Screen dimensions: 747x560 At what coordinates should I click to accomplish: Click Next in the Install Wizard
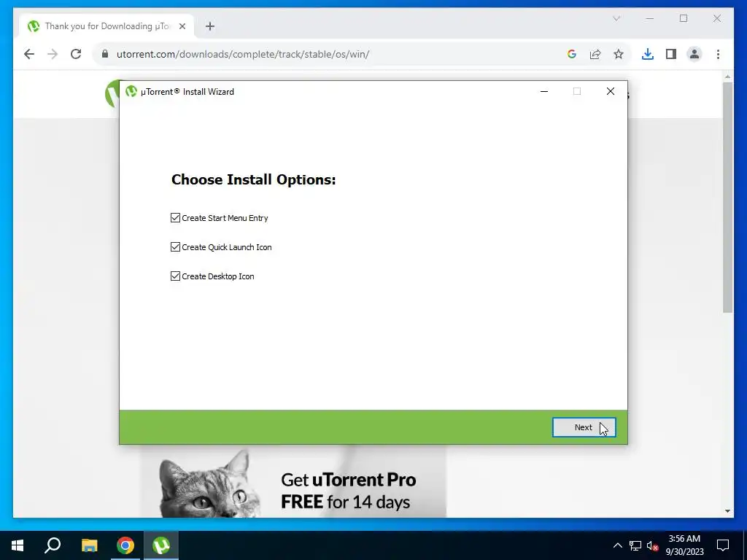click(584, 427)
